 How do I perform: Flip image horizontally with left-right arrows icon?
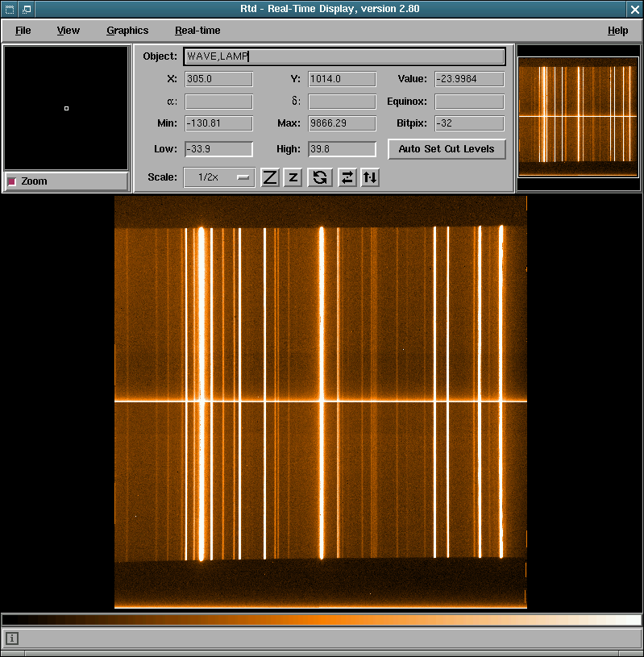click(x=347, y=177)
